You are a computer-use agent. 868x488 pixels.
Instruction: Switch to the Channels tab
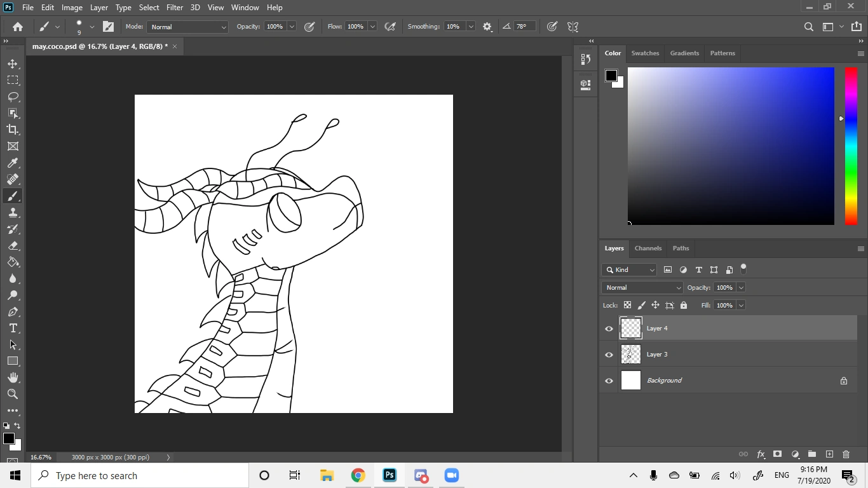(648, 248)
